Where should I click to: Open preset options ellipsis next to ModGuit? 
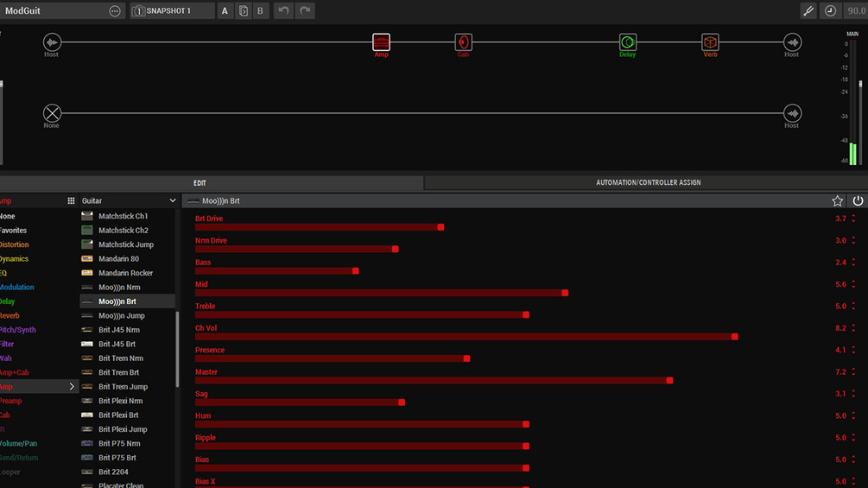click(115, 11)
